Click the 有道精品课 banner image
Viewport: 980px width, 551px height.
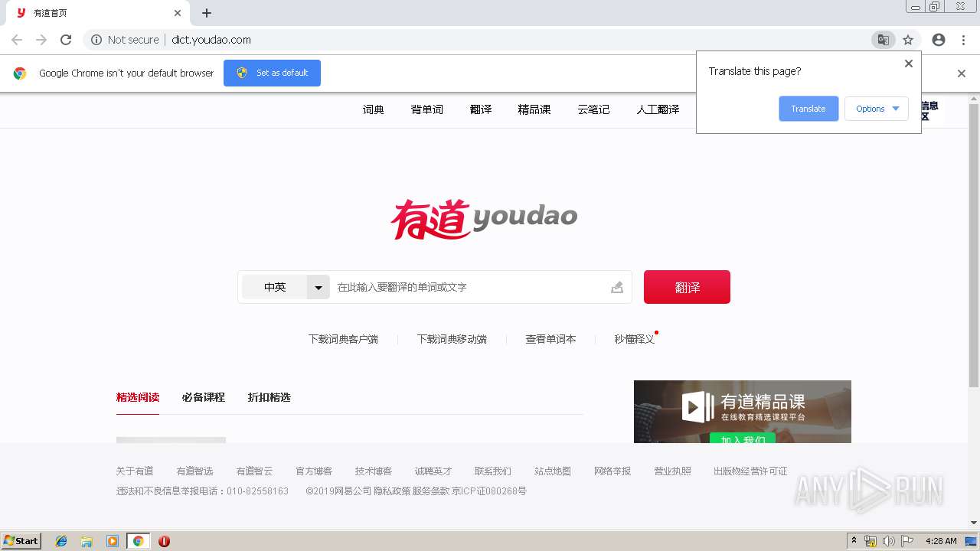(743, 412)
